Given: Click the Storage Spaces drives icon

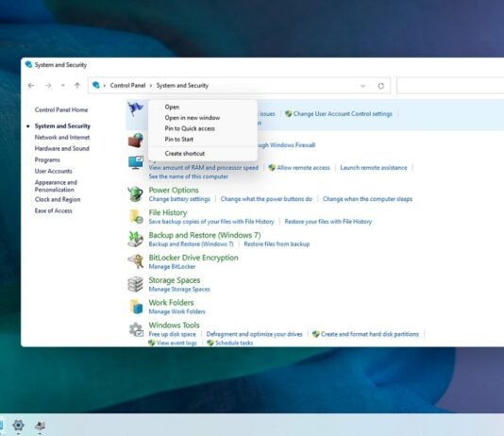Looking at the screenshot, I should pos(135,284).
